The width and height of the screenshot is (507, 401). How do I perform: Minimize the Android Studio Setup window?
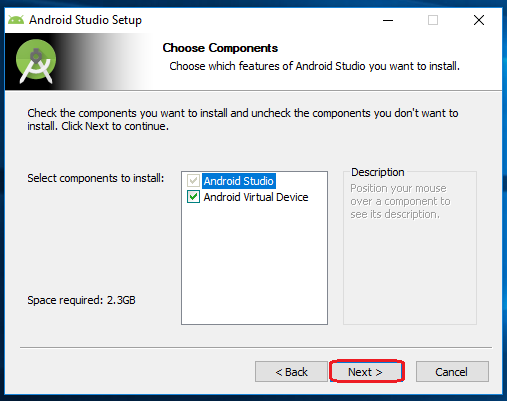coord(388,20)
